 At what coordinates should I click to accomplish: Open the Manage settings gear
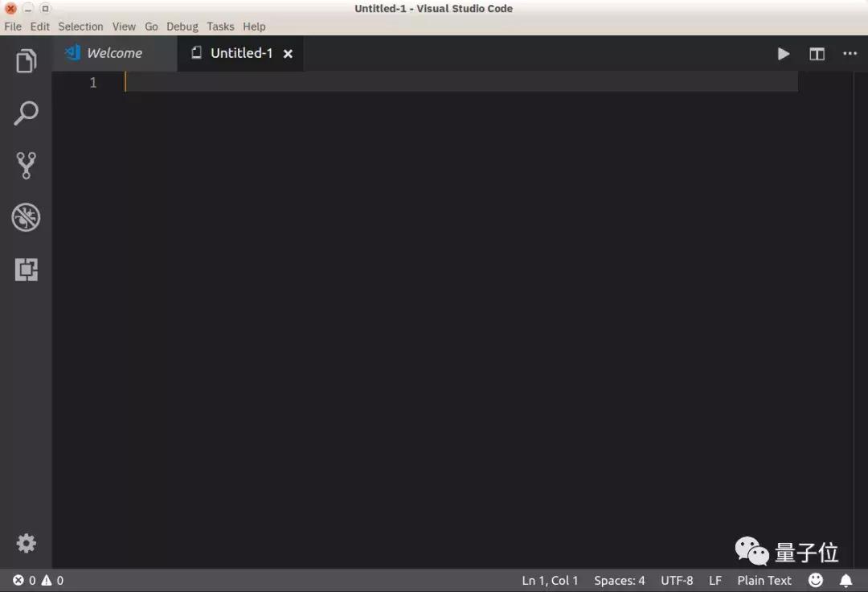click(27, 543)
